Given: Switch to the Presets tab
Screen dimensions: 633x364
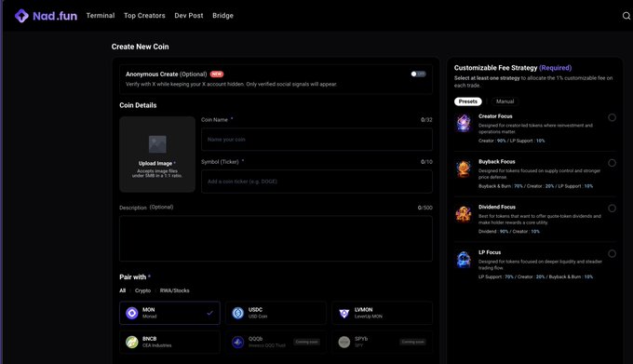Looking at the screenshot, I should click(x=468, y=101).
